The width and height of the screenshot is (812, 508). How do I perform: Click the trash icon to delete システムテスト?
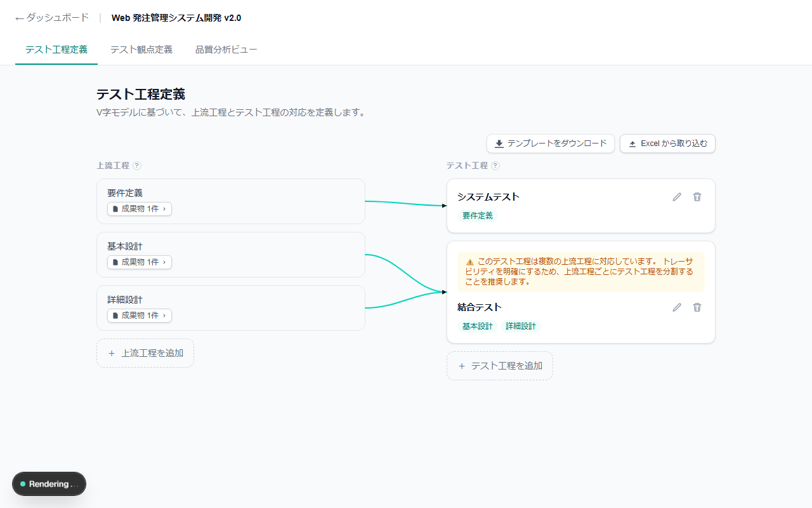697,197
